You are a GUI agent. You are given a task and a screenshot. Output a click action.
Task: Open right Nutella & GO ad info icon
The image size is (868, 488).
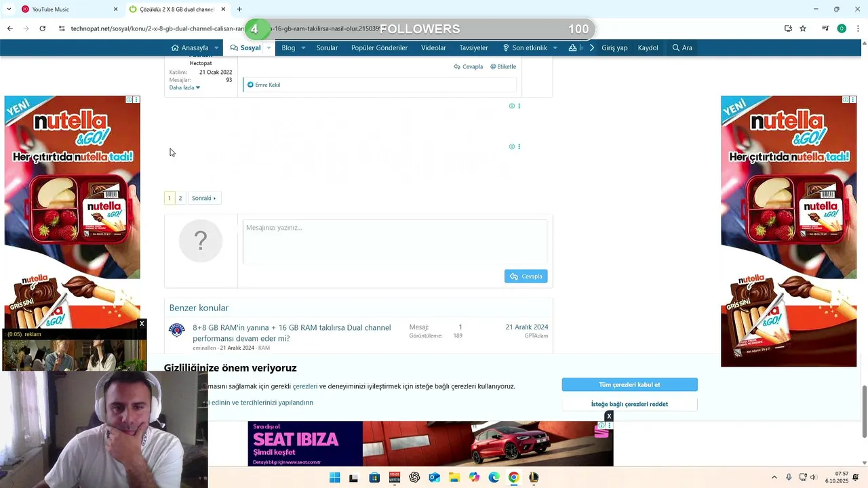coord(846,100)
